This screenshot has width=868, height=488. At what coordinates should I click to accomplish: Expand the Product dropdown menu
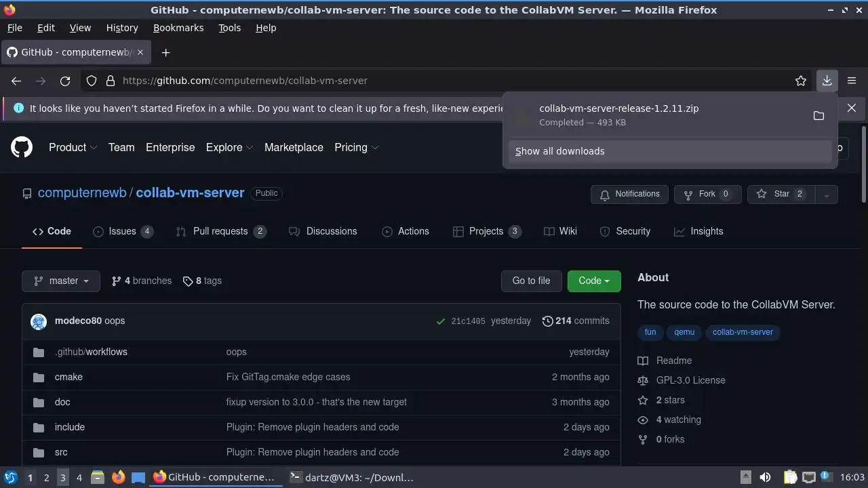pos(73,147)
